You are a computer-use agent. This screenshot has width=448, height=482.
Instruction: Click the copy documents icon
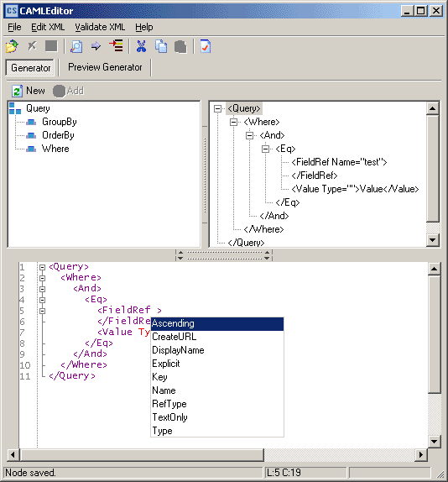click(161, 46)
